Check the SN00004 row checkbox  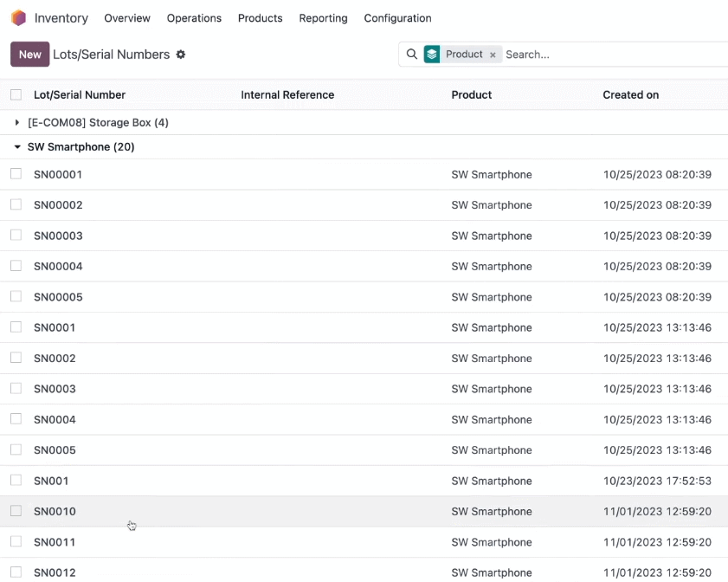[16, 266]
